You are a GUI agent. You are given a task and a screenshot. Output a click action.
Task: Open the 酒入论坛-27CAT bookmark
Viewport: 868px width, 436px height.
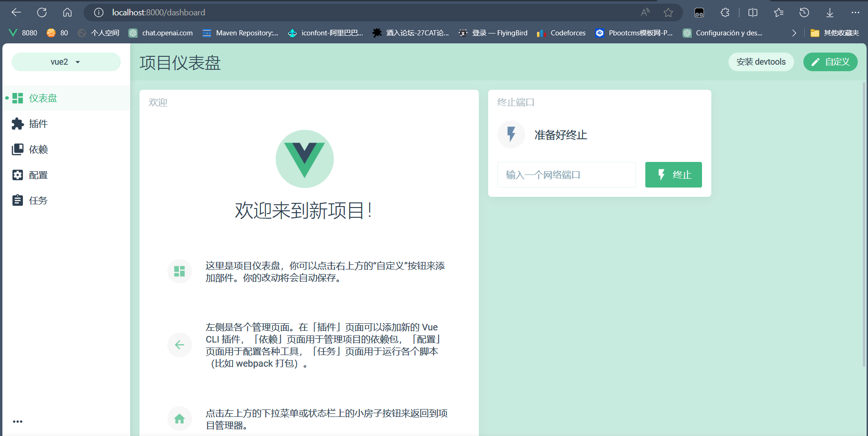[x=411, y=33]
